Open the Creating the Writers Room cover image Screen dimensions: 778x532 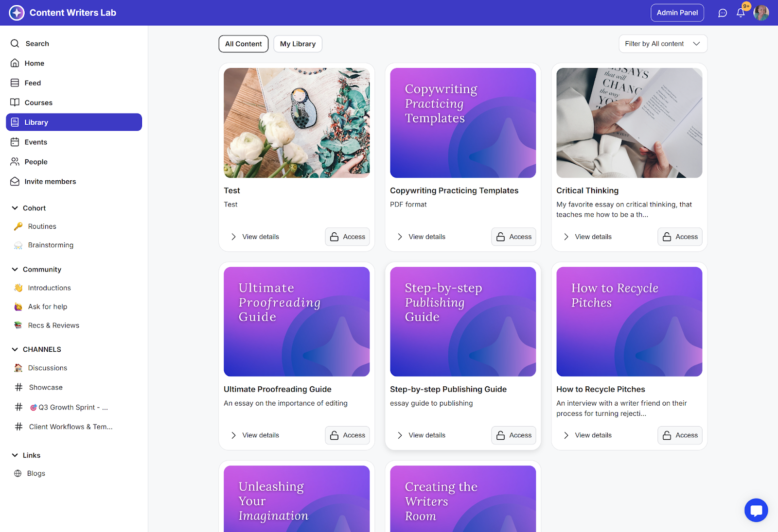(463, 499)
